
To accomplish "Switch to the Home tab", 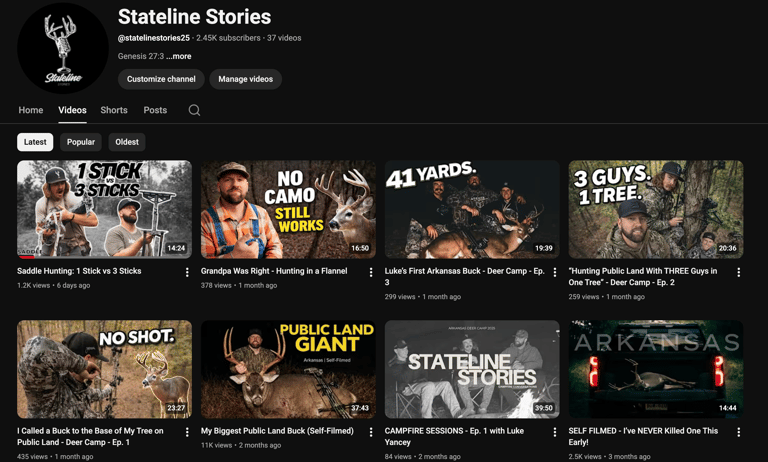I will point(31,110).
